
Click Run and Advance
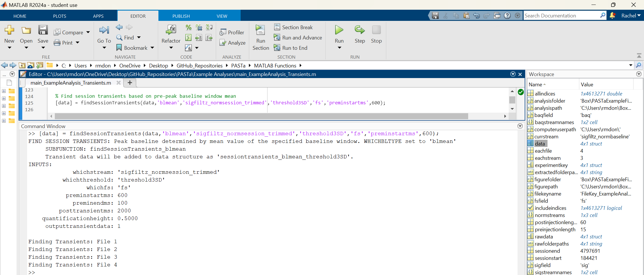[x=298, y=37]
